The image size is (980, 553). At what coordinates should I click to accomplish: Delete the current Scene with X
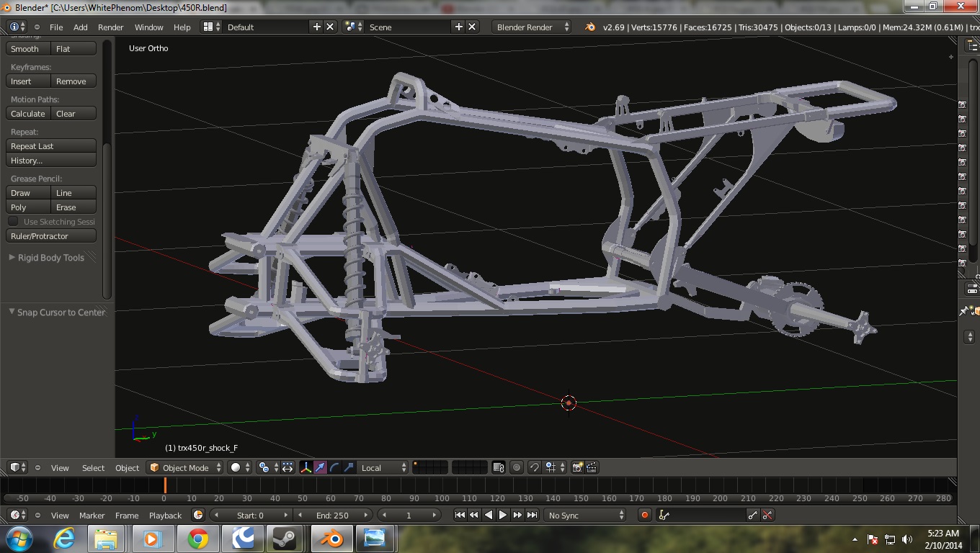472,27
